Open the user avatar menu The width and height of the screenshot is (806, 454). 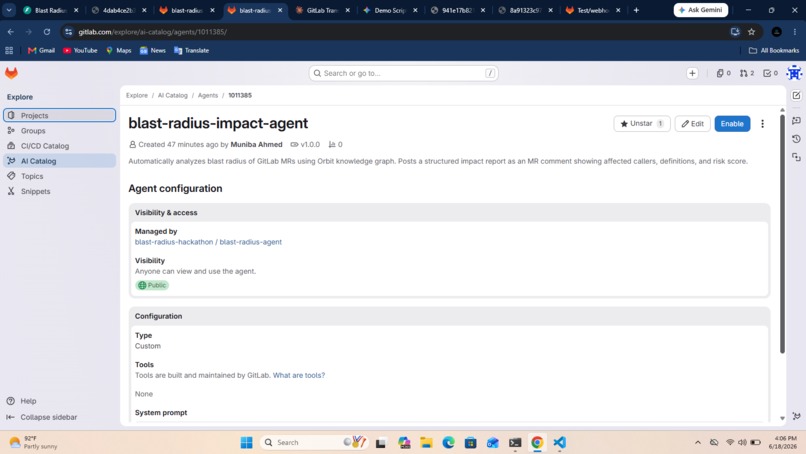pyautogui.click(x=794, y=73)
